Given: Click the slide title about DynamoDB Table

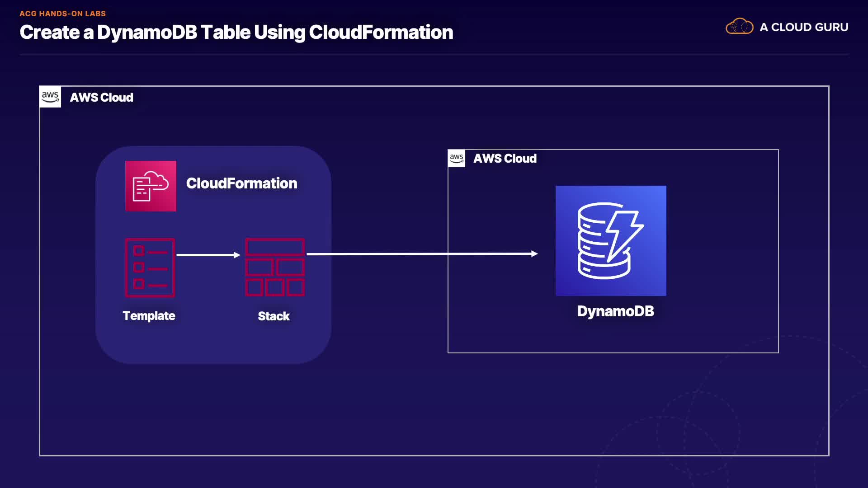Looking at the screenshot, I should pyautogui.click(x=236, y=32).
